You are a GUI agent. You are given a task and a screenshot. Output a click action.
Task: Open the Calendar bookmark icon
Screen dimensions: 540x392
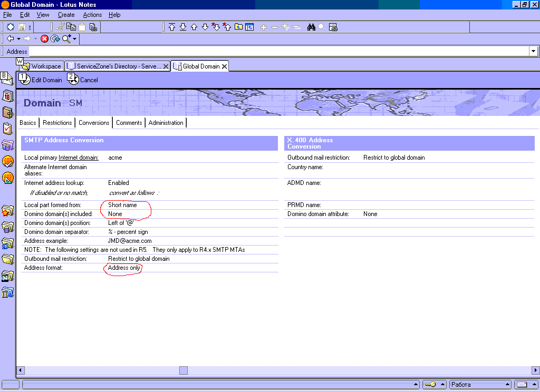click(x=7, y=96)
